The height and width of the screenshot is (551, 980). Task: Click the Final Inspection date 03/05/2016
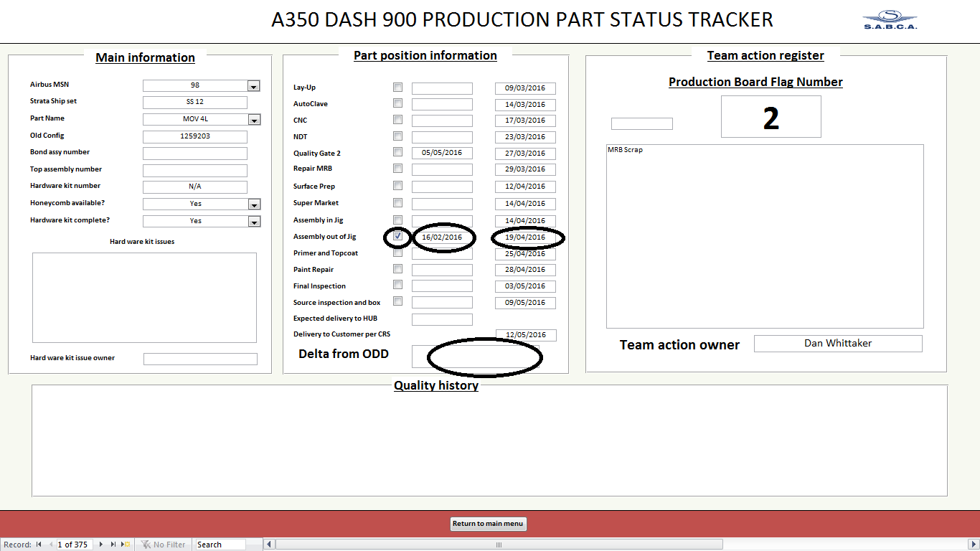tap(525, 287)
